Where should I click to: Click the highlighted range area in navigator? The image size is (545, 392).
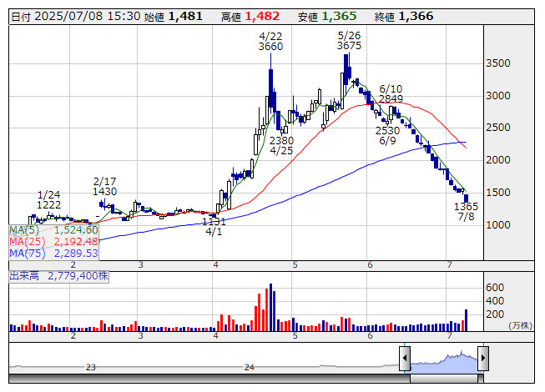tap(444, 363)
